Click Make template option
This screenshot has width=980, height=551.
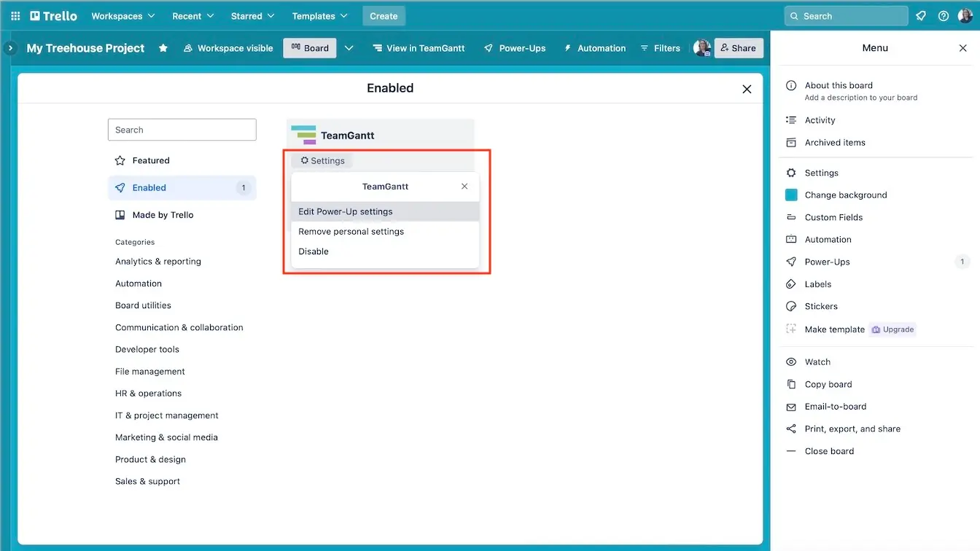tap(834, 329)
